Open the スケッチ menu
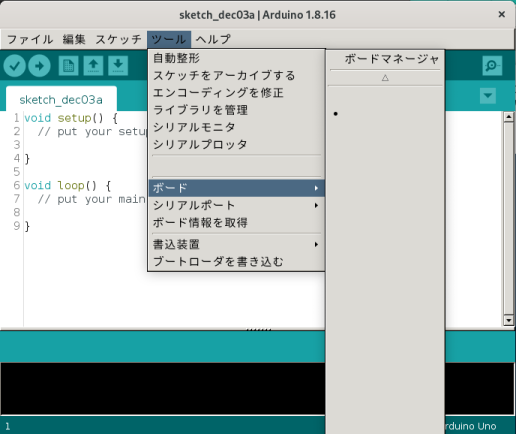Viewport: 516px width, 434px height. (x=118, y=39)
